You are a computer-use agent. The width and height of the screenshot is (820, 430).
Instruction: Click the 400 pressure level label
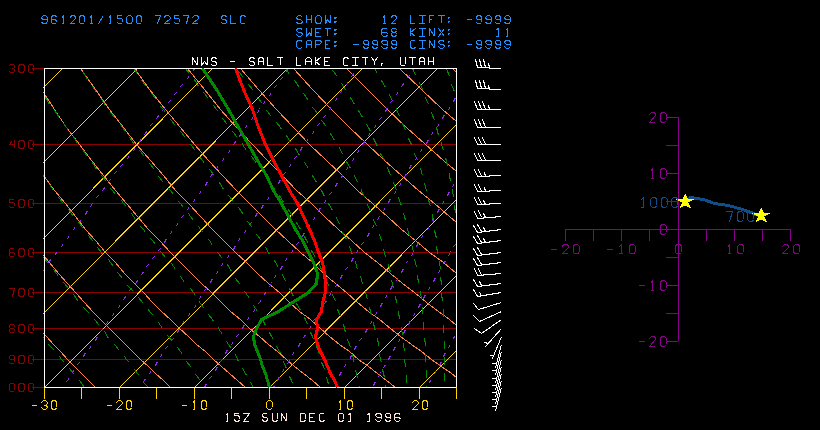(22, 144)
